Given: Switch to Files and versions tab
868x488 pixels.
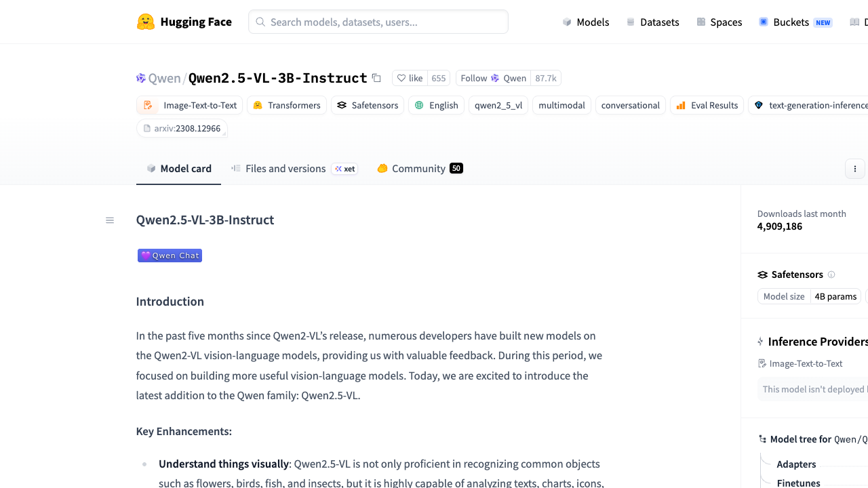Looking at the screenshot, I should click(294, 169).
